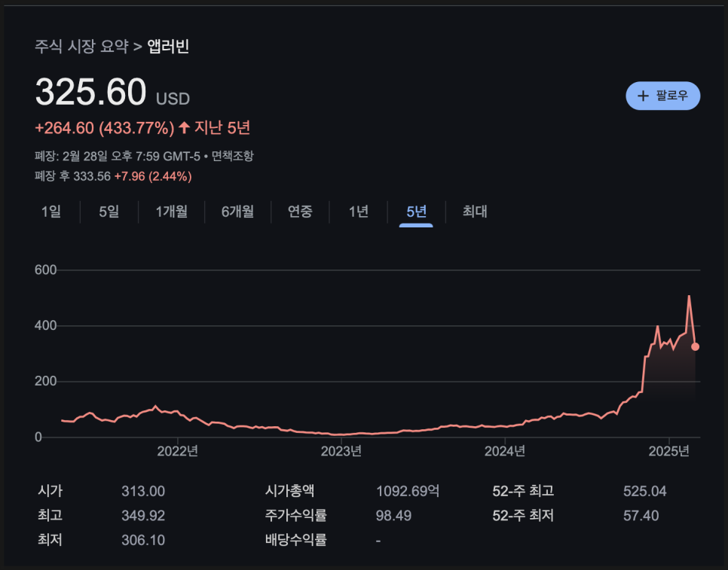Image resolution: width=728 pixels, height=570 pixels.
Task: Click the 2022년 axis label
Action: 177,451
